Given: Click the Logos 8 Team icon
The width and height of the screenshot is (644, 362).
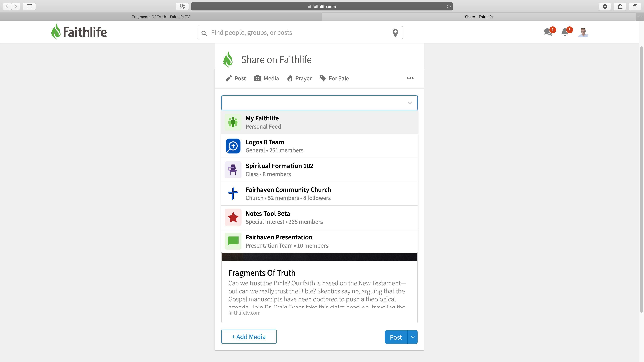Looking at the screenshot, I should 233,146.
